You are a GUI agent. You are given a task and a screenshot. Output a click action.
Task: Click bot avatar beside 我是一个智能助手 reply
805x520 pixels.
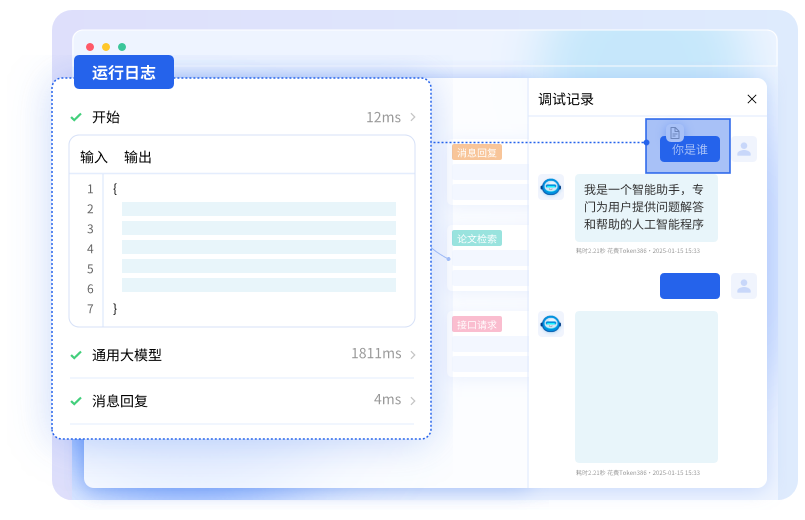click(551, 187)
